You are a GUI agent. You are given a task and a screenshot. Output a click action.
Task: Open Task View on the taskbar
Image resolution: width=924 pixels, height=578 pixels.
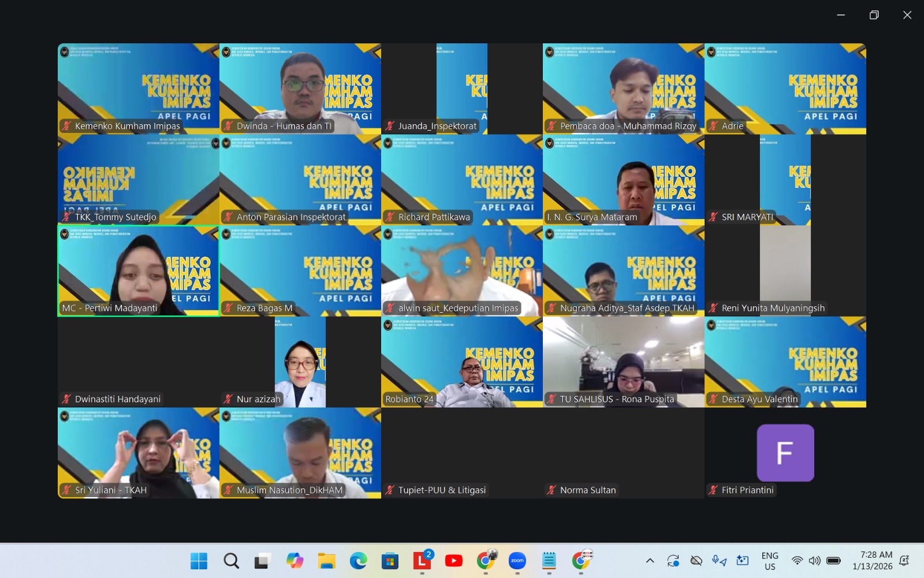pos(263,561)
